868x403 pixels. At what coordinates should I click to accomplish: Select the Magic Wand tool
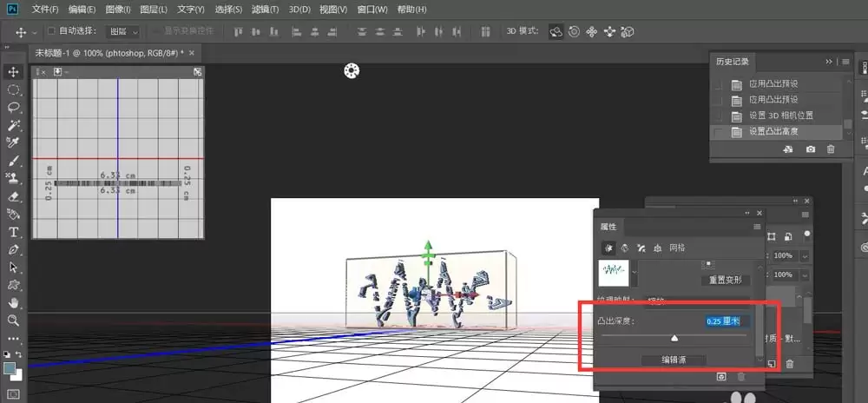tap(13, 125)
